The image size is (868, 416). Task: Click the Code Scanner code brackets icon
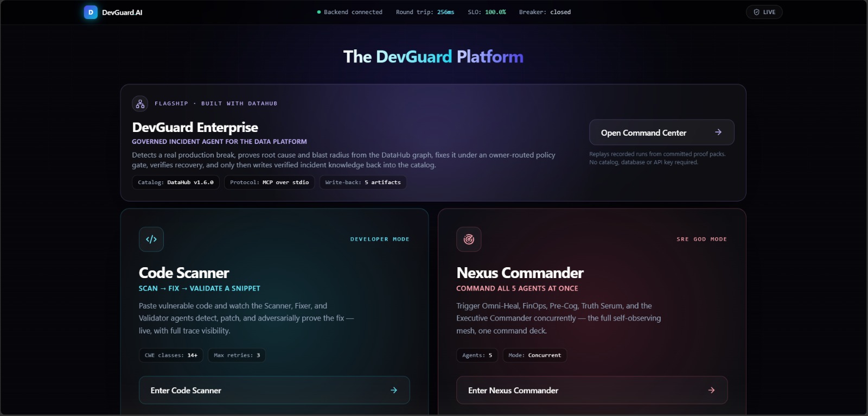[x=151, y=239]
